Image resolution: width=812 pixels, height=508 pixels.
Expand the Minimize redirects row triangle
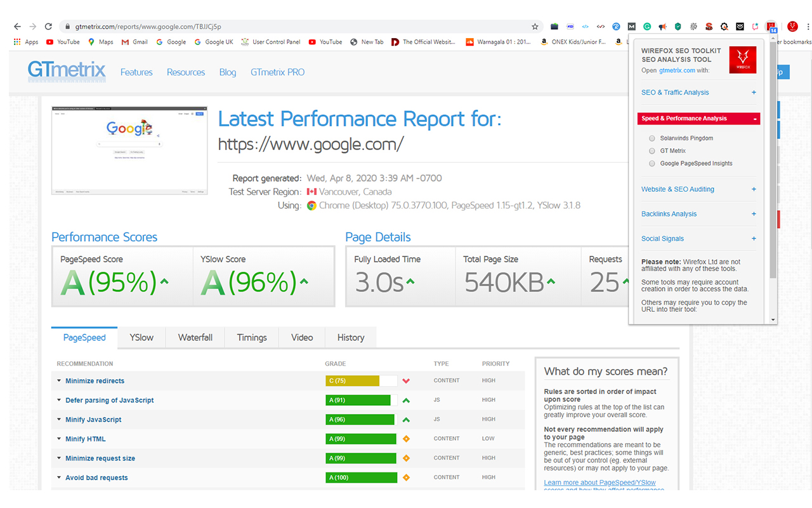pos(59,381)
